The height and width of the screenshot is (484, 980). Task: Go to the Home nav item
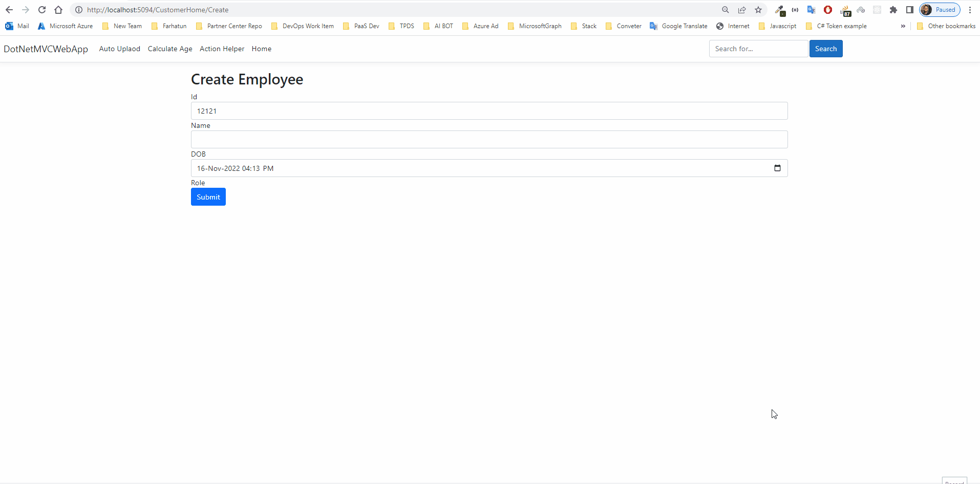(x=262, y=49)
